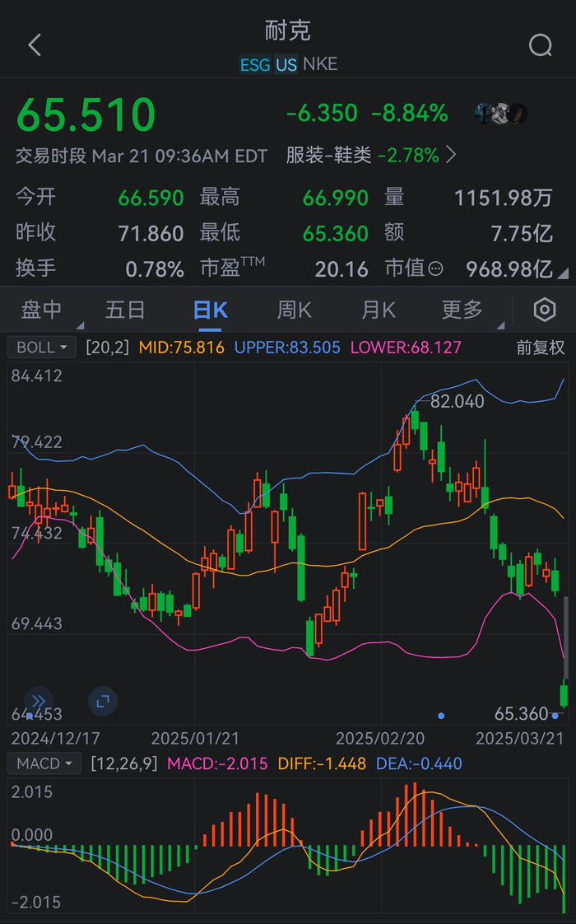The height and width of the screenshot is (924, 576).
Task: Tap the current price 65.510
Action: (86, 114)
